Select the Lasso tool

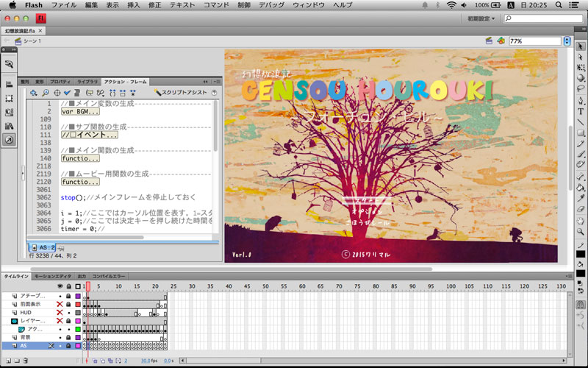(581, 88)
